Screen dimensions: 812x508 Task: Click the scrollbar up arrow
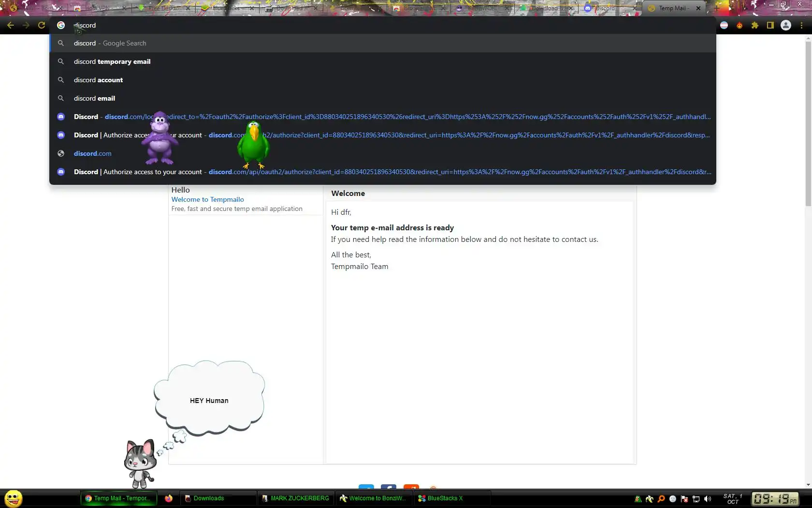point(808,38)
